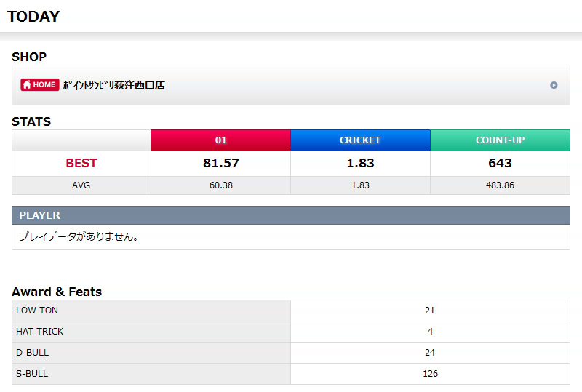Click the PLAYER section header bar
The width and height of the screenshot is (582, 392).
(291, 215)
